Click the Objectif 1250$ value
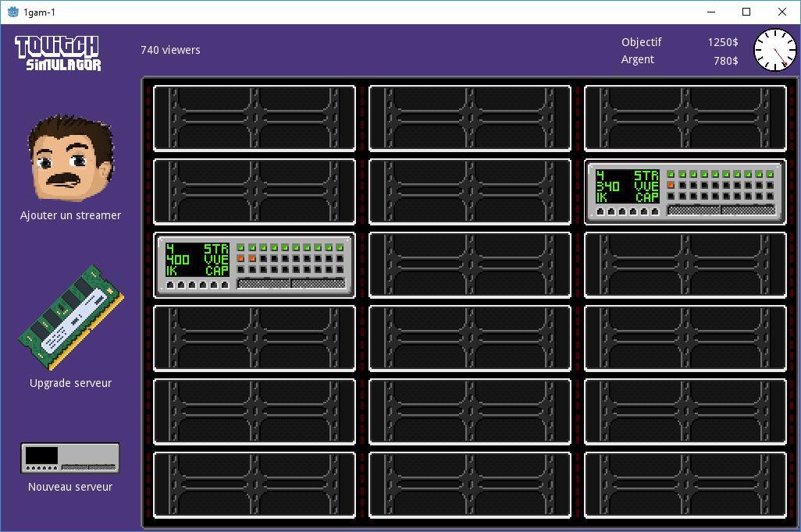This screenshot has height=532, width=801. click(x=722, y=43)
